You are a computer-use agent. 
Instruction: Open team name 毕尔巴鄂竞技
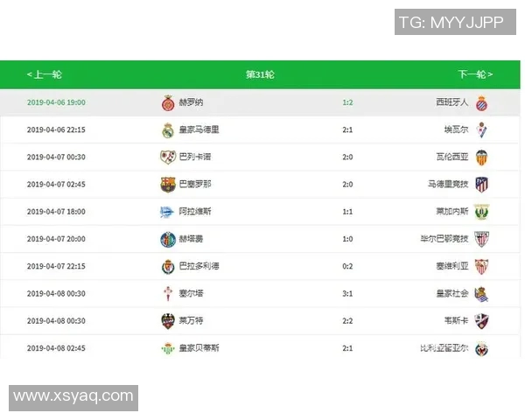point(444,239)
